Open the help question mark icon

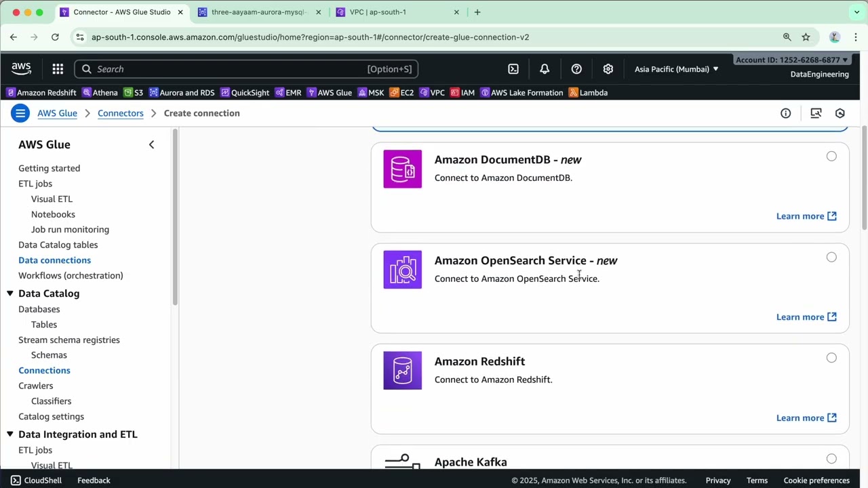point(576,69)
